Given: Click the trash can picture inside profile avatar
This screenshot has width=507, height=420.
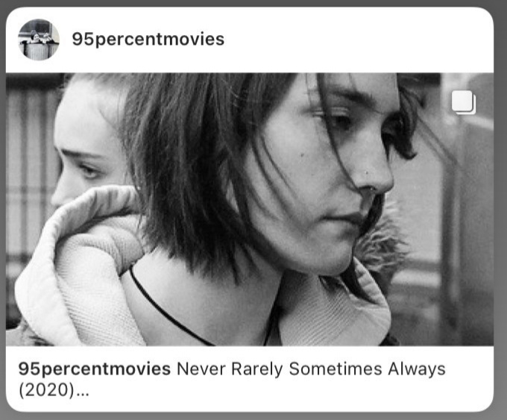Looking at the screenshot, I should (x=37, y=48).
